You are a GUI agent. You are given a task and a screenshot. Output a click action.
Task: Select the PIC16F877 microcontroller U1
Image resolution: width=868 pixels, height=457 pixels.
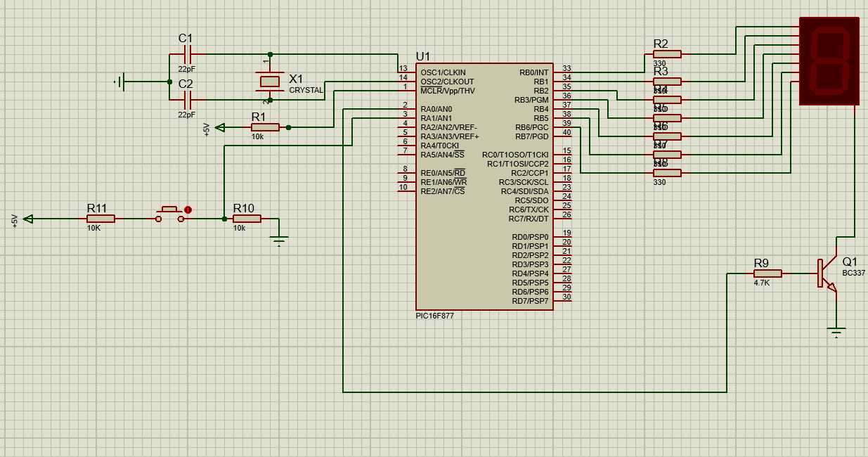(x=484, y=186)
